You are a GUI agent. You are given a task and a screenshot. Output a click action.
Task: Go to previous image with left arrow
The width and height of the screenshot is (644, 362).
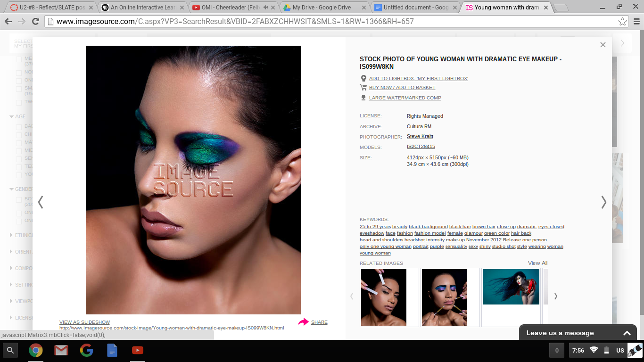pyautogui.click(x=41, y=202)
